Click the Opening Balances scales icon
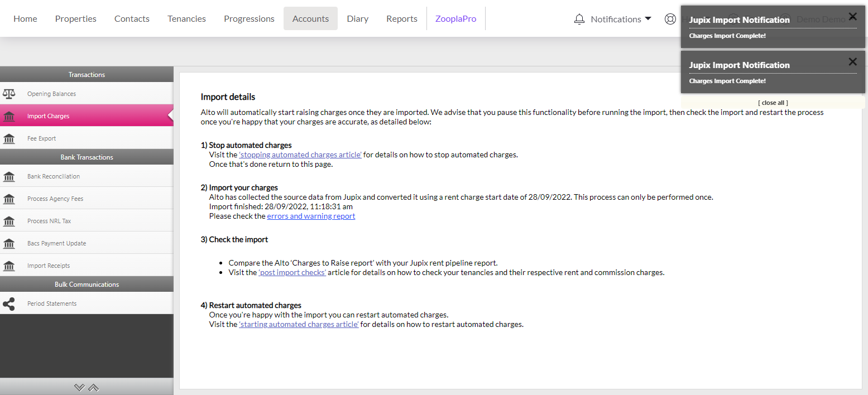This screenshot has height=395, width=868. click(9, 94)
